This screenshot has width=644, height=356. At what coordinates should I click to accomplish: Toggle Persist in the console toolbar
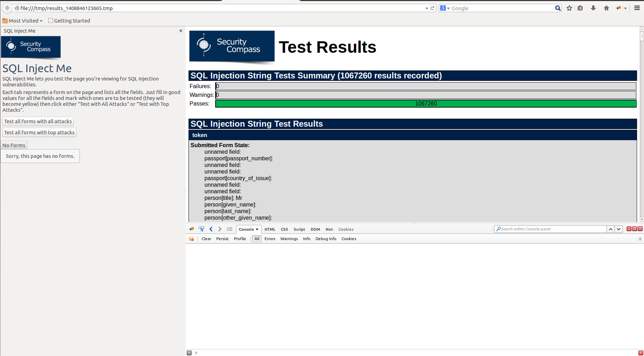point(222,239)
